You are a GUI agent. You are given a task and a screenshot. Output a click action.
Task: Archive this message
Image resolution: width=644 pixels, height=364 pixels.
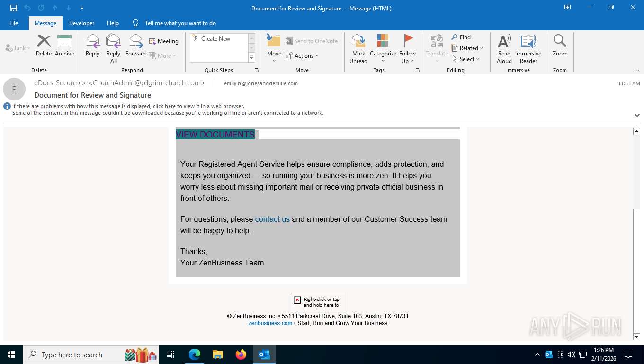(64, 45)
